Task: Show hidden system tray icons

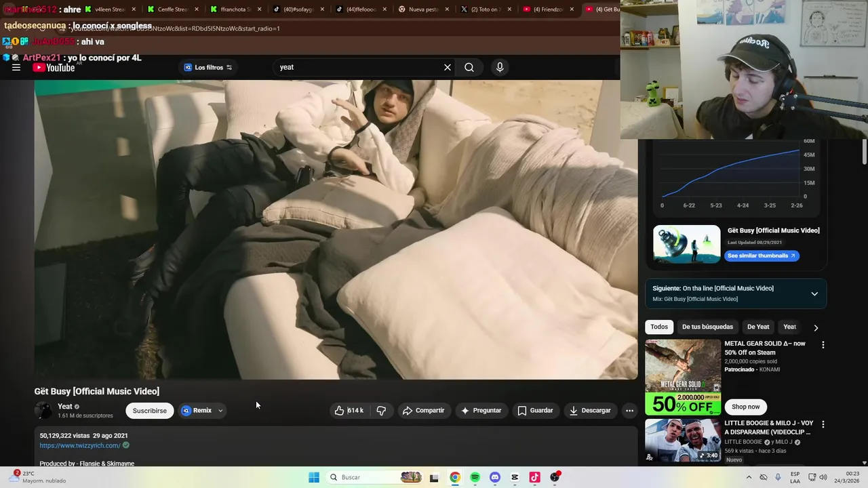Action: (x=749, y=477)
